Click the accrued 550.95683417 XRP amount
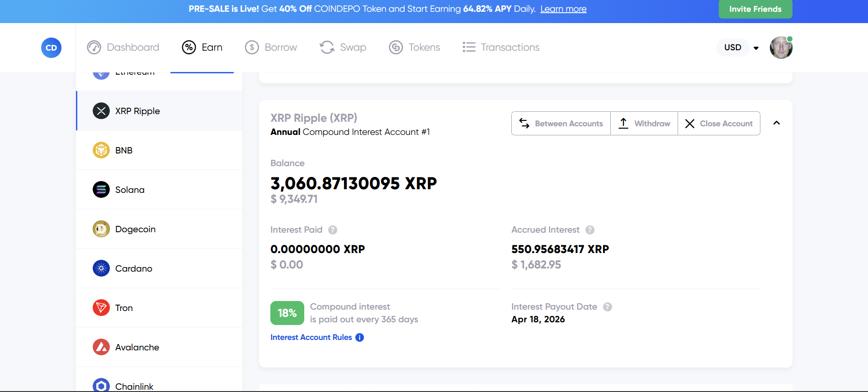 point(560,249)
